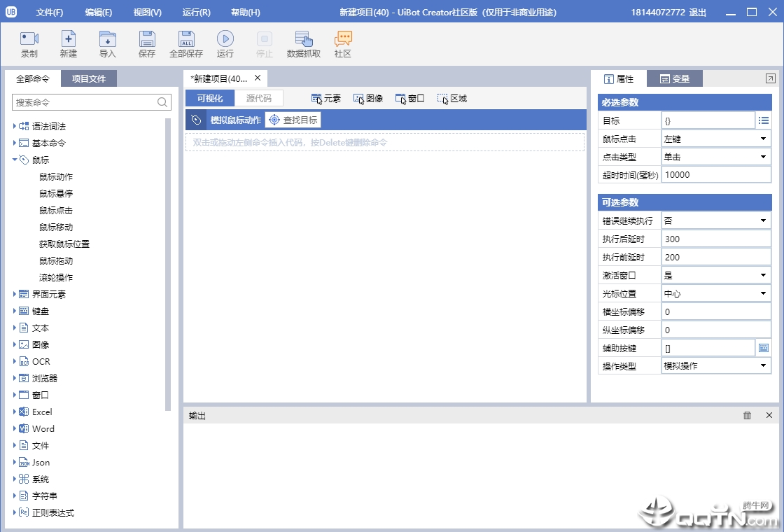The image size is (784, 532).
Task: Click the 目标 list icon button
Action: [764, 120]
